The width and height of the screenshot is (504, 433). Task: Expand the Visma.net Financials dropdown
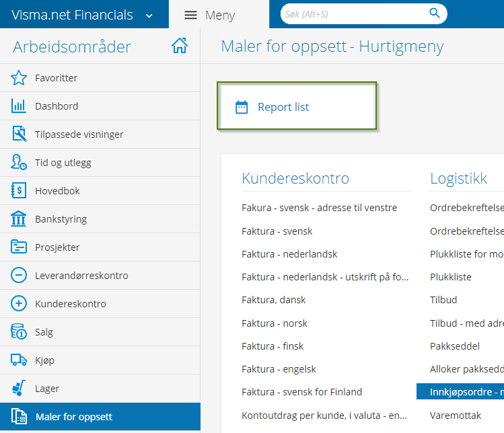click(149, 15)
